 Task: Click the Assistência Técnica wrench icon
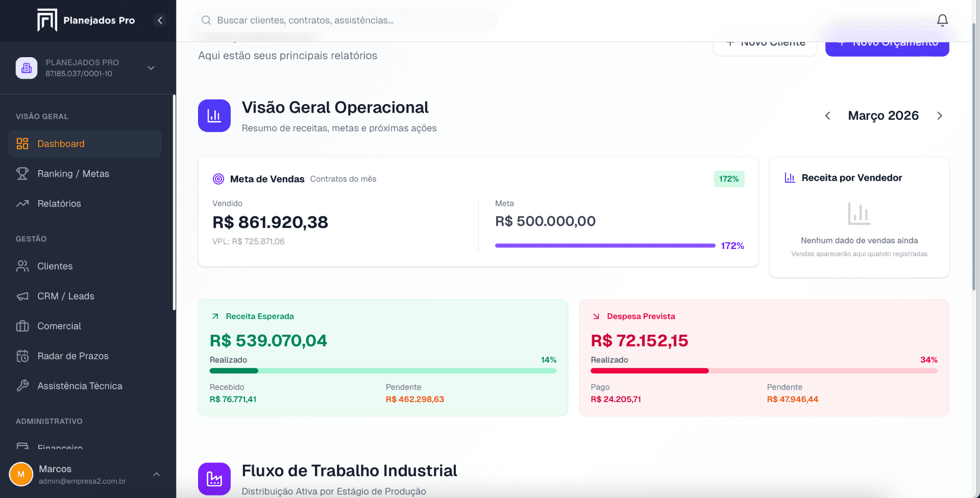pyautogui.click(x=22, y=386)
